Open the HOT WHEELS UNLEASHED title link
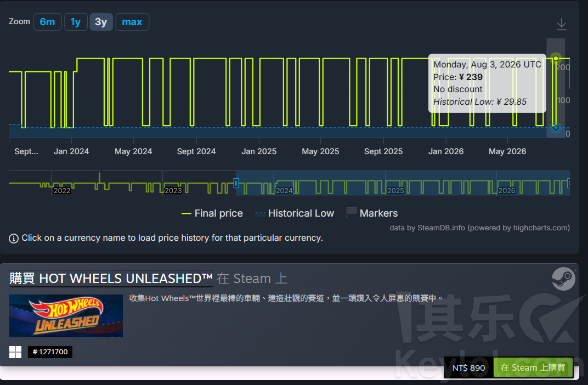This screenshot has height=385, width=588. tap(111, 279)
